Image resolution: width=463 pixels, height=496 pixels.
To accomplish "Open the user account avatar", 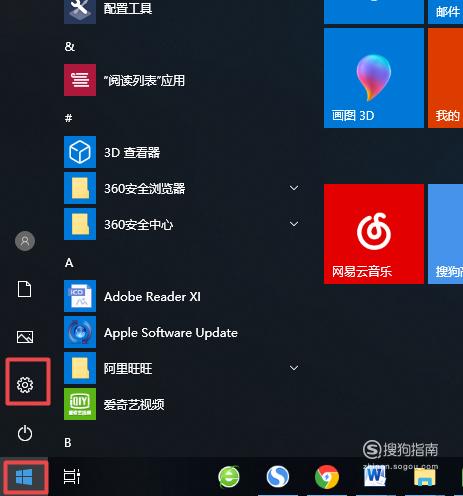I will point(25,241).
